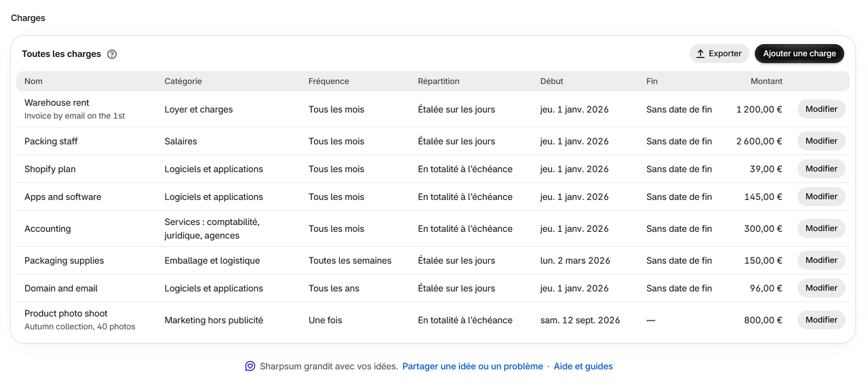Select the Product photo shoot name
The width and height of the screenshot is (868, 389).
pyautogui.click(x=66, y=314)
